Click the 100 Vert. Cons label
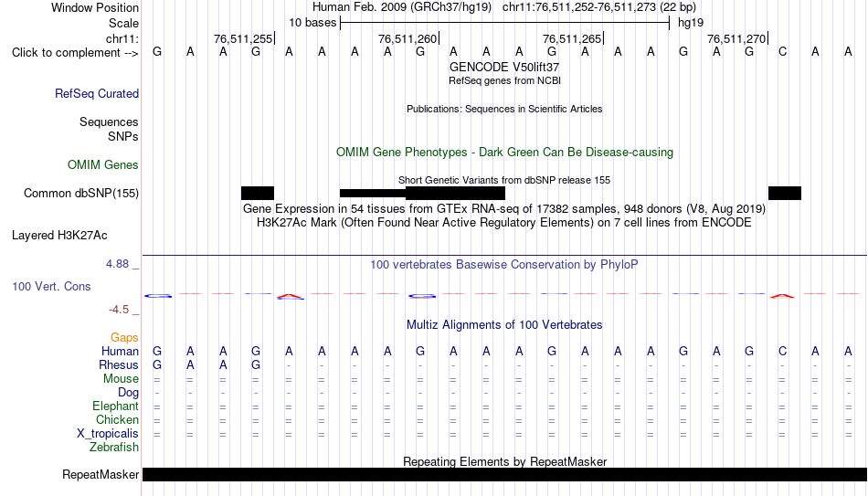Image resolution: width=868 pixels, height=496 pixels. [x=51, y=286]
